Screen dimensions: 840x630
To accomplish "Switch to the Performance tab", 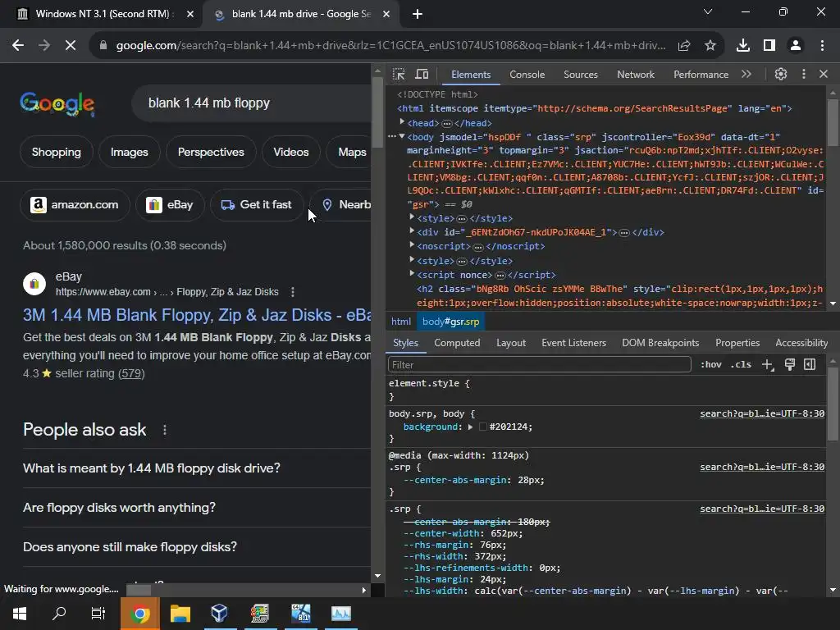I will (x=701, y=75).
